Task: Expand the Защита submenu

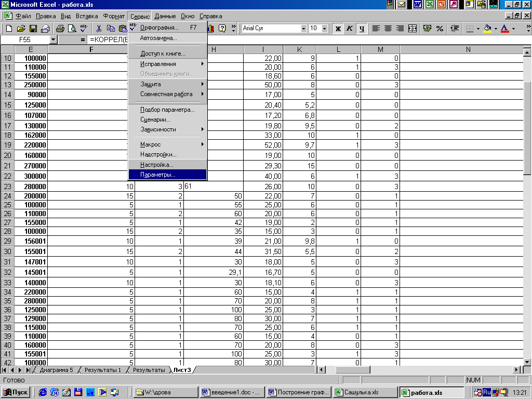Action: tap(168, 84)
